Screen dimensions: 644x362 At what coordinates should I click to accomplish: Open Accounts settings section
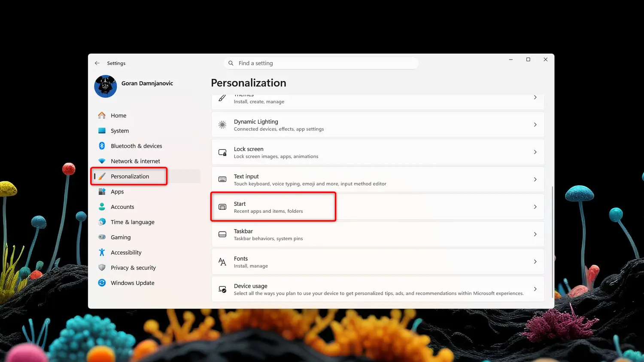tap(147, 207)
